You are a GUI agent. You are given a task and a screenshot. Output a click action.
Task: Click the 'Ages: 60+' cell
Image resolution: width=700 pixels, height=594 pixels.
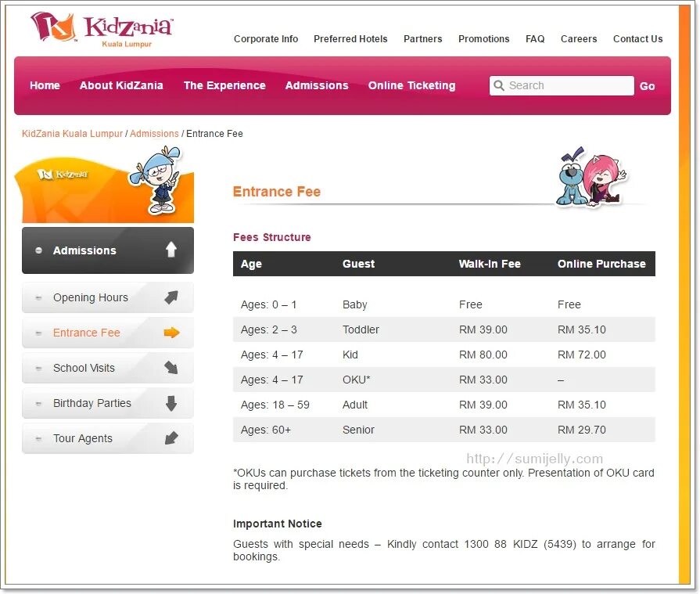click(x=266, y=430)
